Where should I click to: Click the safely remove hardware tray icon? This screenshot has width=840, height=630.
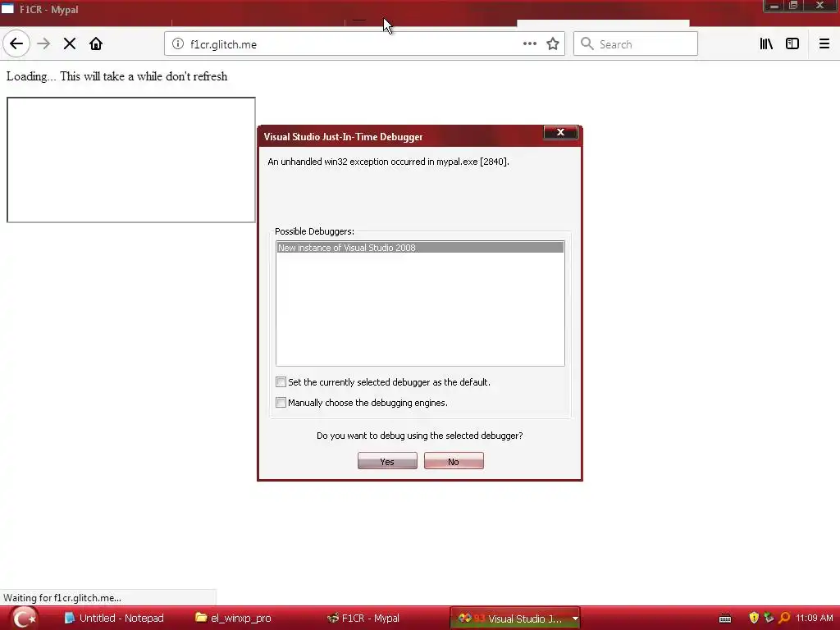point(769,619)
